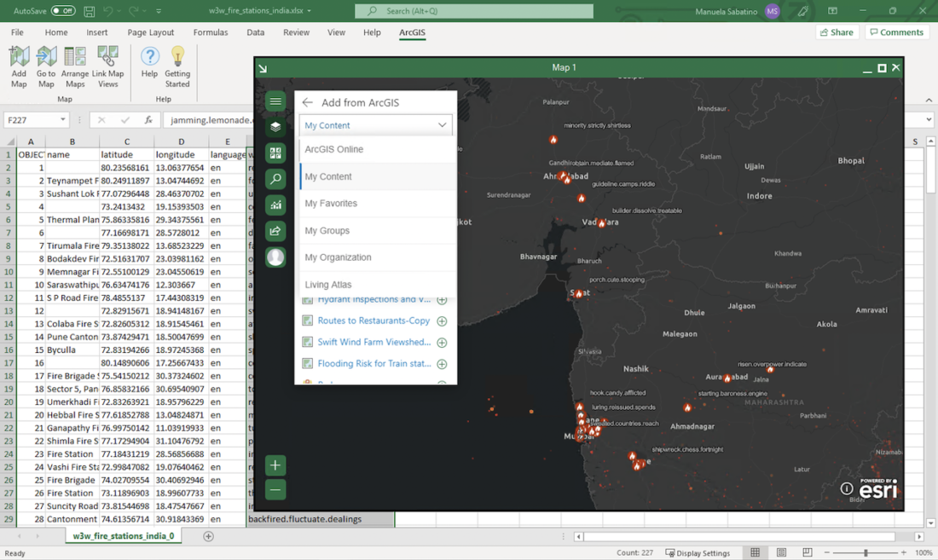938x560 pixels.
Task: Click the Search (Alt+Q) box
Action: point(474,11)
